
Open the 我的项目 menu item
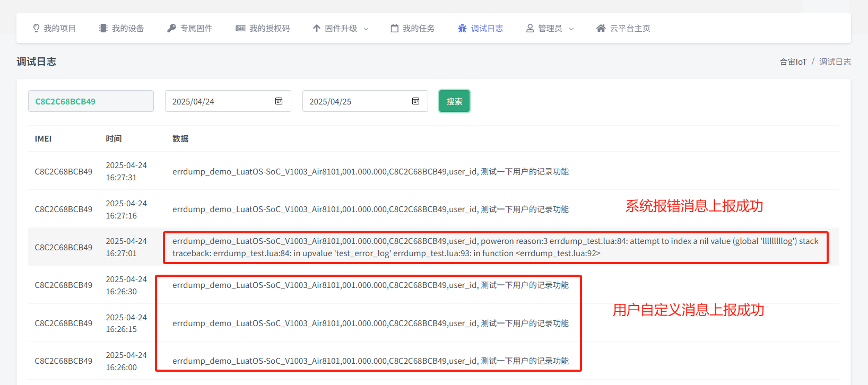[54, 28]
